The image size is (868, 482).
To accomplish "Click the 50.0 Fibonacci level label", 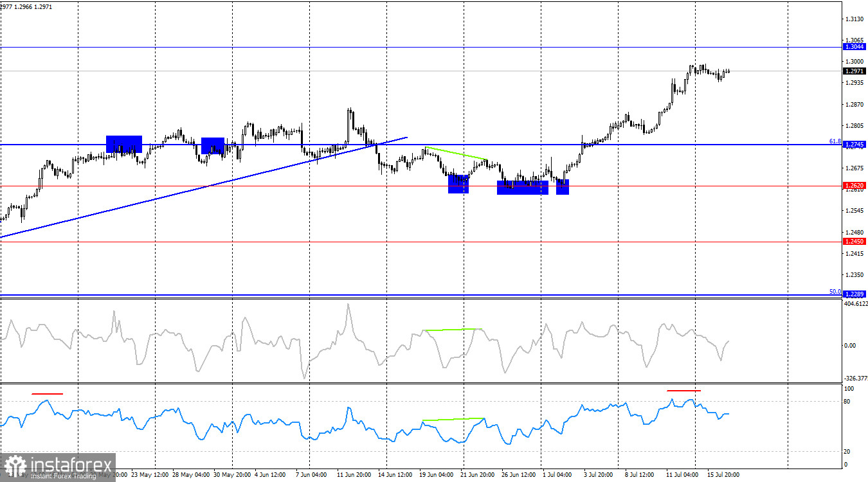I will tap(835, 291).
